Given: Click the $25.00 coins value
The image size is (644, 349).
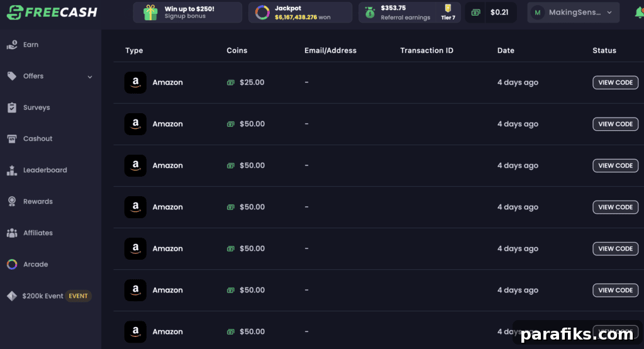Looking at the screenshot, I should coord(252,82).
